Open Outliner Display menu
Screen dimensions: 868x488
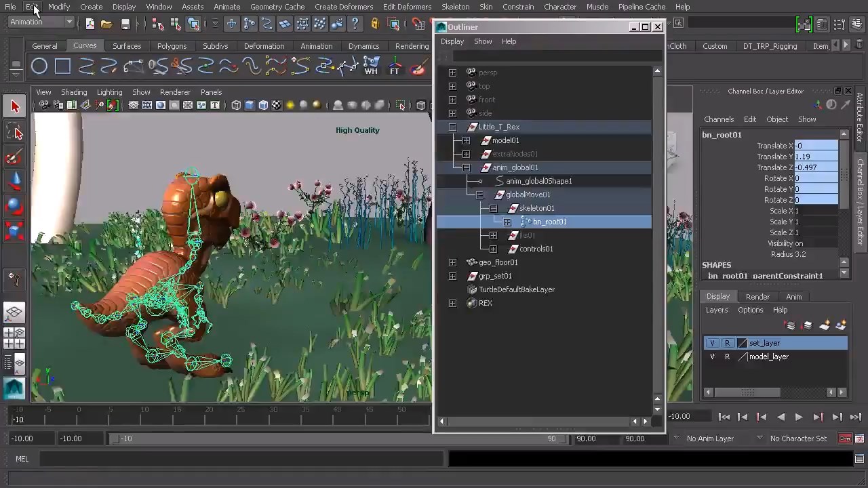[x=452, y=41]
